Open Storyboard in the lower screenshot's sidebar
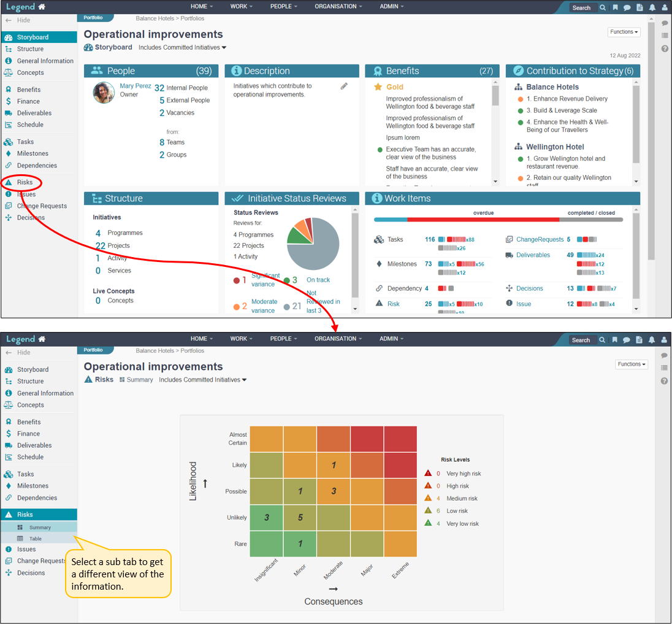 (32, 369)
